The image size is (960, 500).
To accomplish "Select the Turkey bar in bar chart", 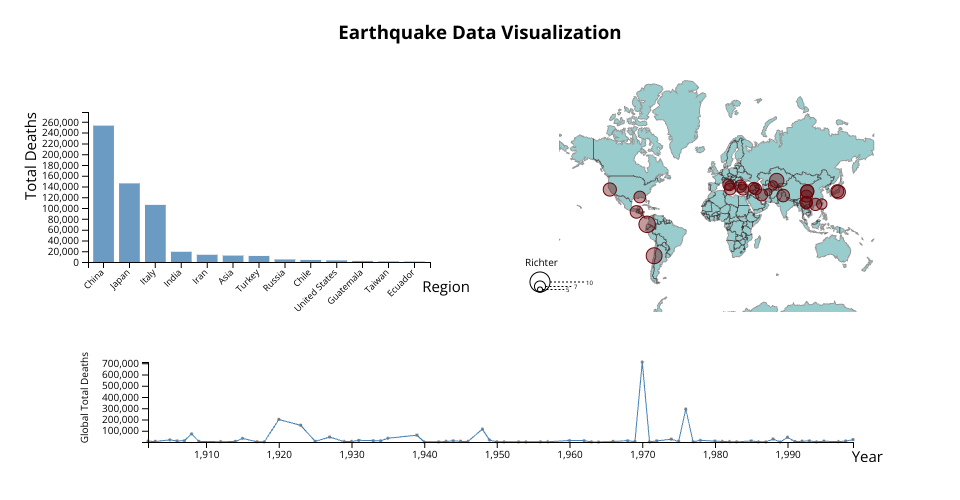I will tap(259, 259).
